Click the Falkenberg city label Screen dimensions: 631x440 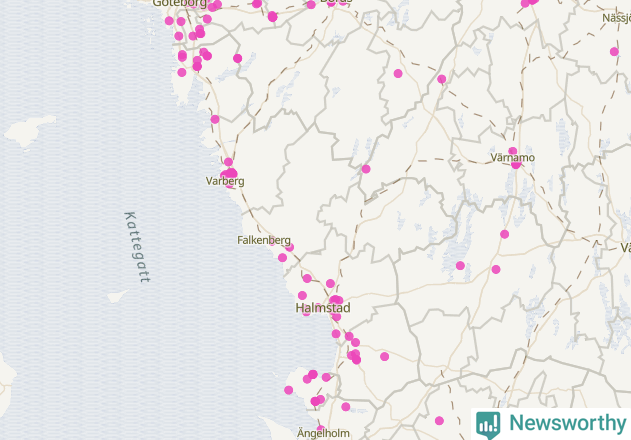pyautogui.click(x=264, y=240)
